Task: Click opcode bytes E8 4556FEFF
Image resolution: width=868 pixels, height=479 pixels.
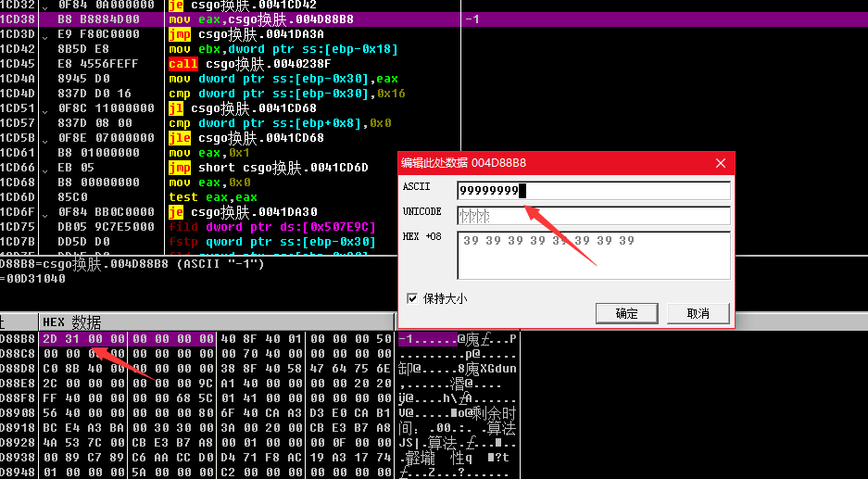Action: click(98, 64)
